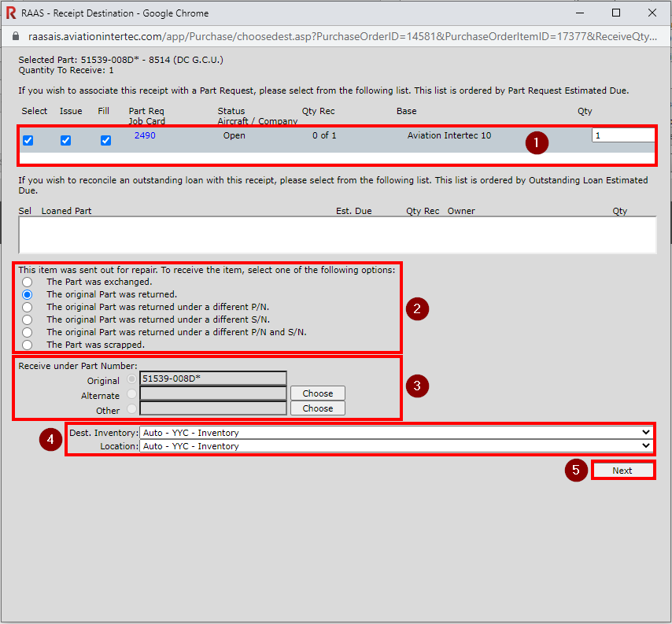This screenshot has height=624, width=672.
Task: Choose 'returned under a different S/N' option
Action: pos(28,319)
